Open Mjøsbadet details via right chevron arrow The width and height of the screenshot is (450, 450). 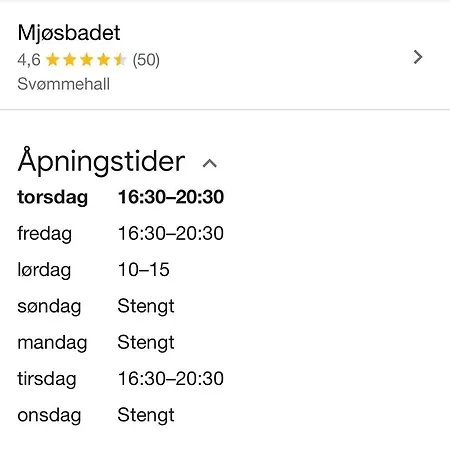pos(418,57)
